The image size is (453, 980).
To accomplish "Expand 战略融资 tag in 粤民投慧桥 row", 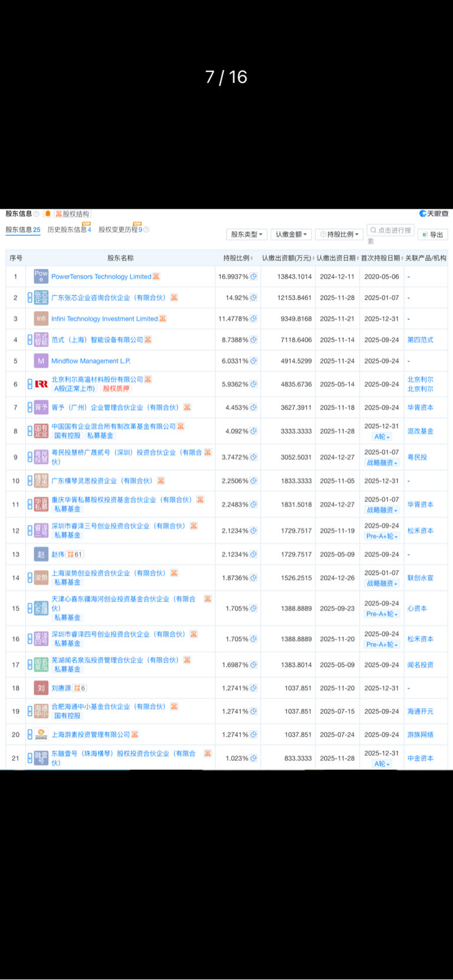I will pyautogui.click(x=382, y=463).
